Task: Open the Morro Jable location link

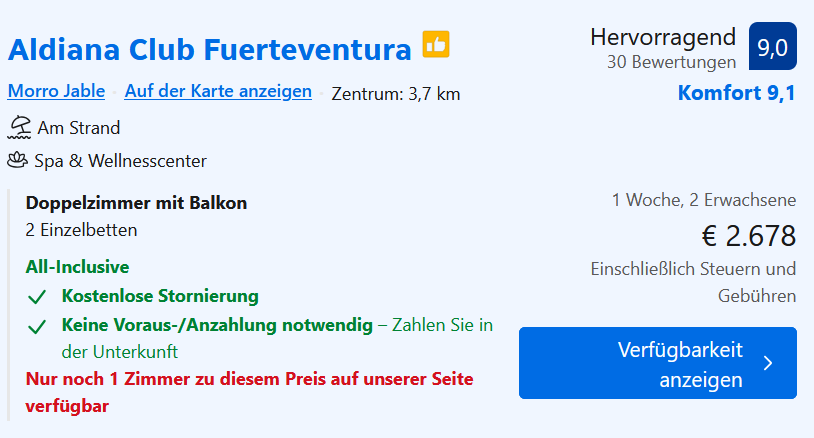Action: (56, 91)
